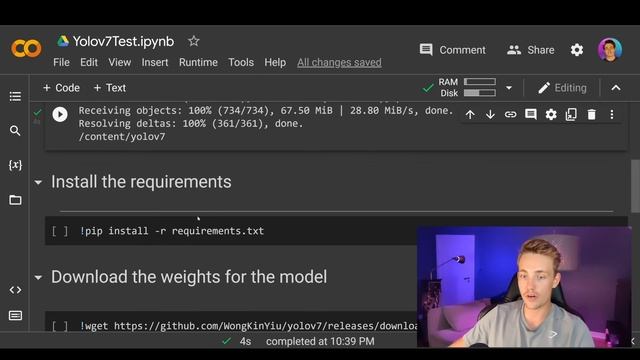Collapse the Install the requirements section
Image resolution: width=640 pixels, height=360 pixels.
(38, 182)
